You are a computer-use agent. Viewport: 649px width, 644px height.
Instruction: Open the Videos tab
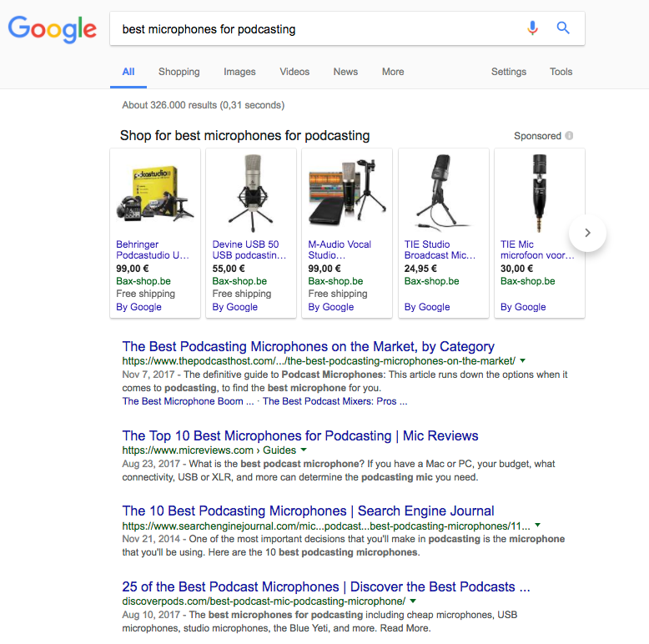(x=294, y=72)
